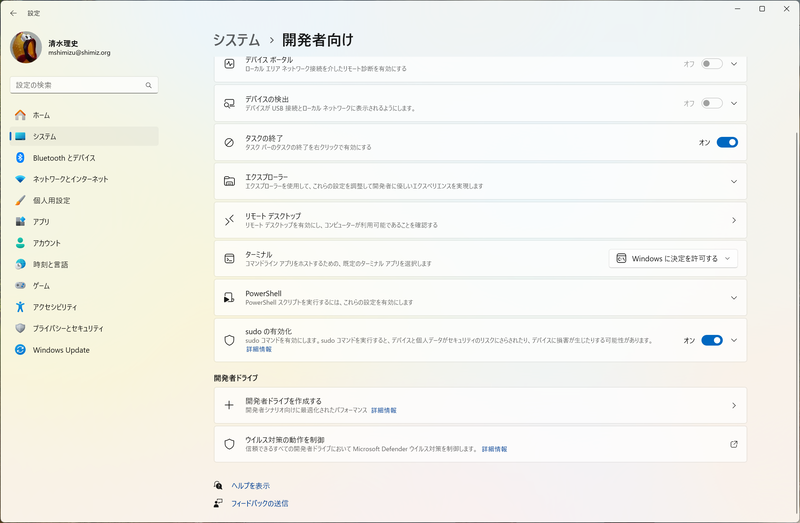Viewport: 800px width, 523px height.
Task: Toggle the デバイスの検出 switch
Action: (x=712, y=104)
